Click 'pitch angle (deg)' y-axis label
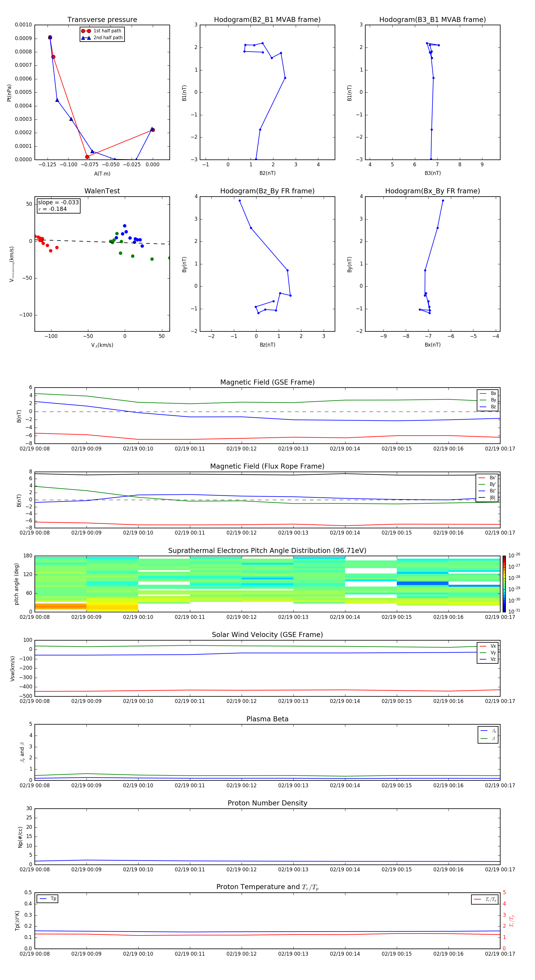 click(16, 584)
